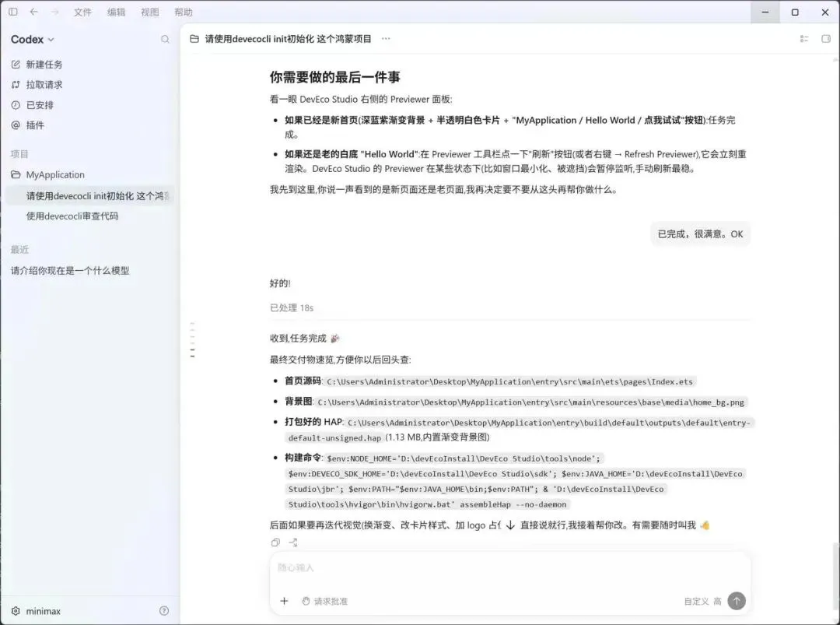
Task: Copy the response with the copy icon
Action: point(275,542)
